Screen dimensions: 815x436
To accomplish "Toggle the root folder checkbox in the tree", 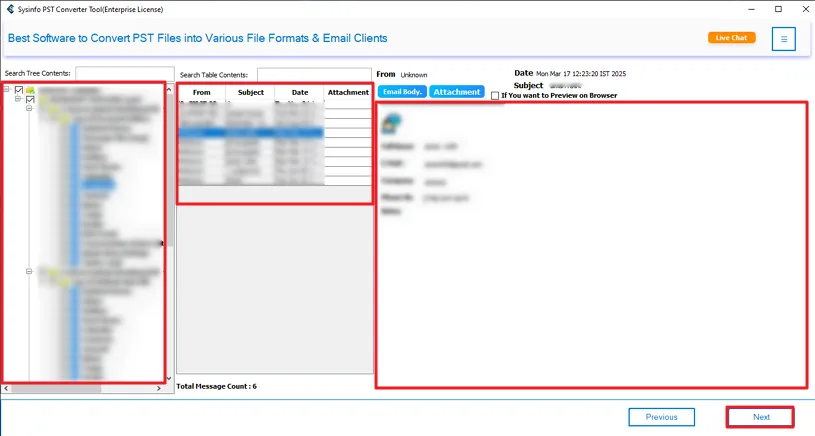I will [x=19, y=90].
